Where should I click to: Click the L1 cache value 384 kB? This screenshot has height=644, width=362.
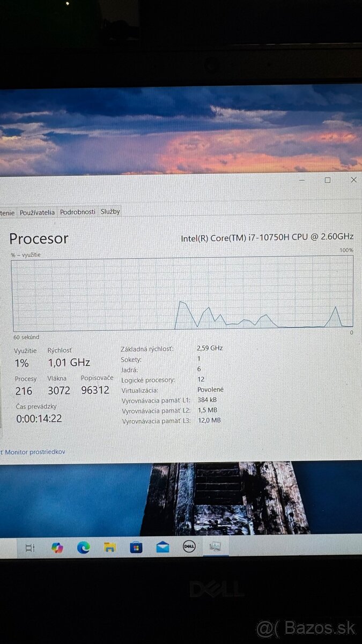[x=208, y=400]
